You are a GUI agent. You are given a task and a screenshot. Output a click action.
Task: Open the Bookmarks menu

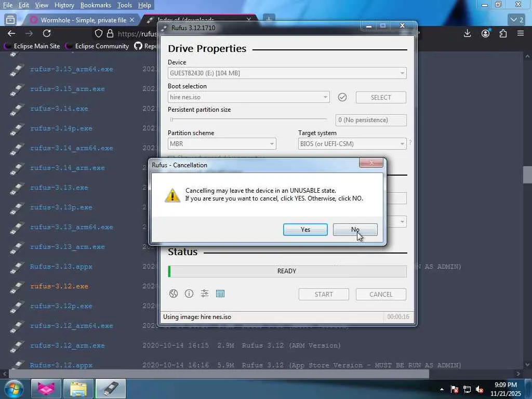pyautogui.click(x=96, y=5)
